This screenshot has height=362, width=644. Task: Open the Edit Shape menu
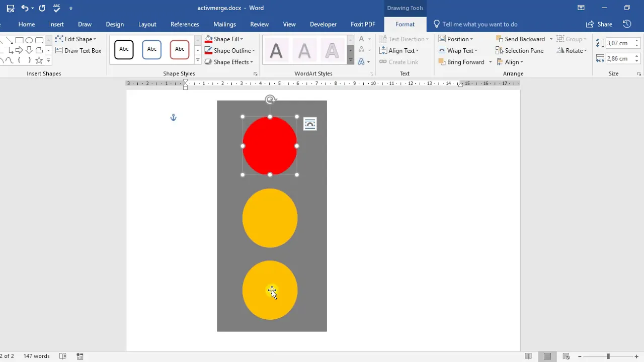coord(75,39)
